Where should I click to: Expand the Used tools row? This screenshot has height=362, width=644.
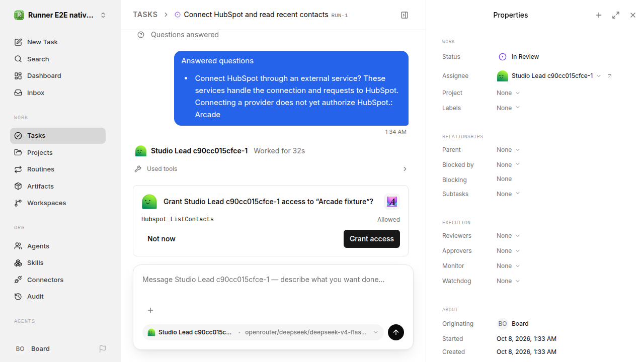click(271, 169)
